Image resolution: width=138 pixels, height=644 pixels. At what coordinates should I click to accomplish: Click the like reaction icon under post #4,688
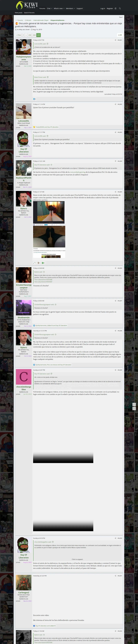(x=34, y=365)
